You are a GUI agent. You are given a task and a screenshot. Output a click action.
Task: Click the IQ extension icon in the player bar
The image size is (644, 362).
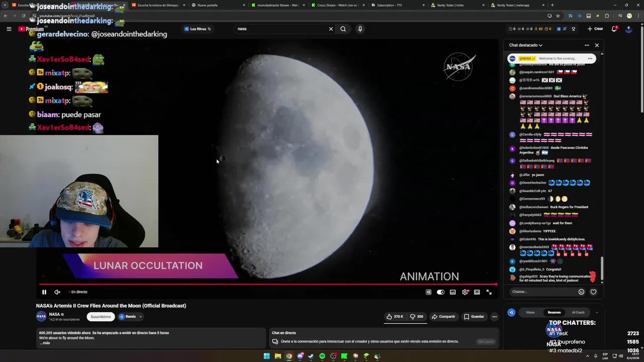click(x=429, y=292)
